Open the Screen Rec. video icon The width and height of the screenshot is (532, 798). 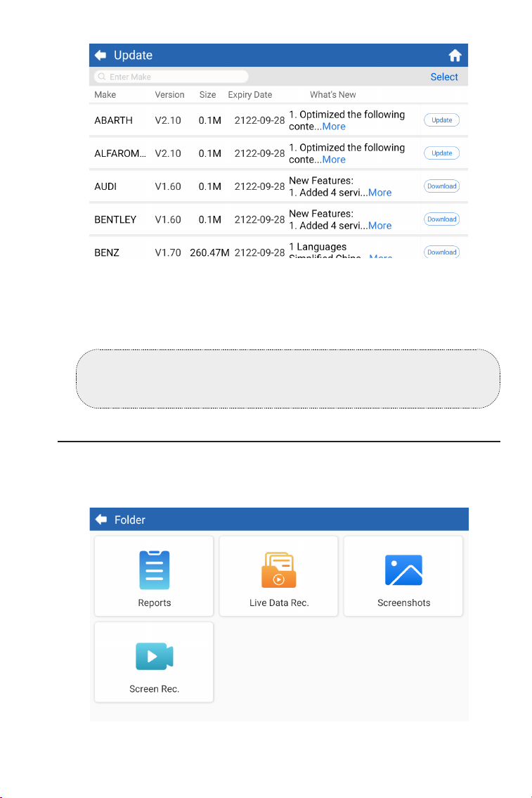pos(154,656)
